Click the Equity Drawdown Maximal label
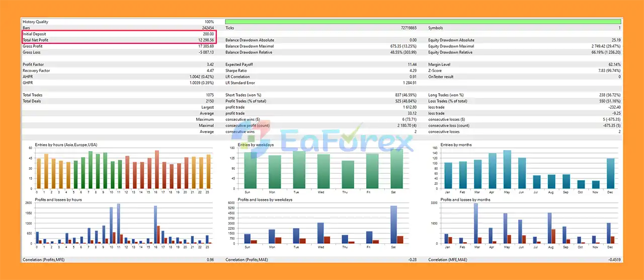The image size is (644, 280). (451, 46)
